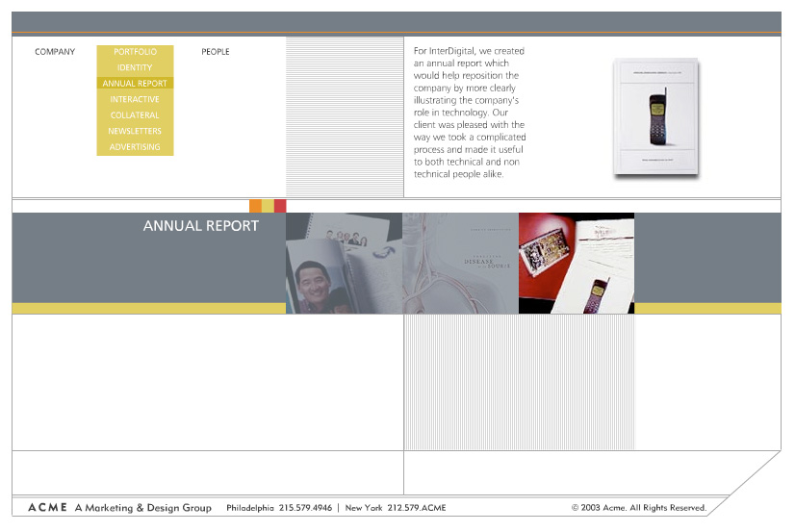Select the red background phone thumbnail

pos(577,264)
